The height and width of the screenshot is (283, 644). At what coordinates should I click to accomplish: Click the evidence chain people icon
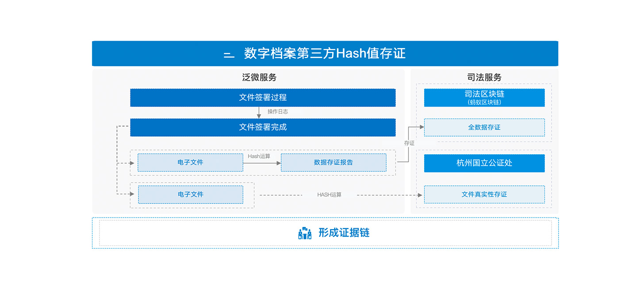(x=305, y=233)
